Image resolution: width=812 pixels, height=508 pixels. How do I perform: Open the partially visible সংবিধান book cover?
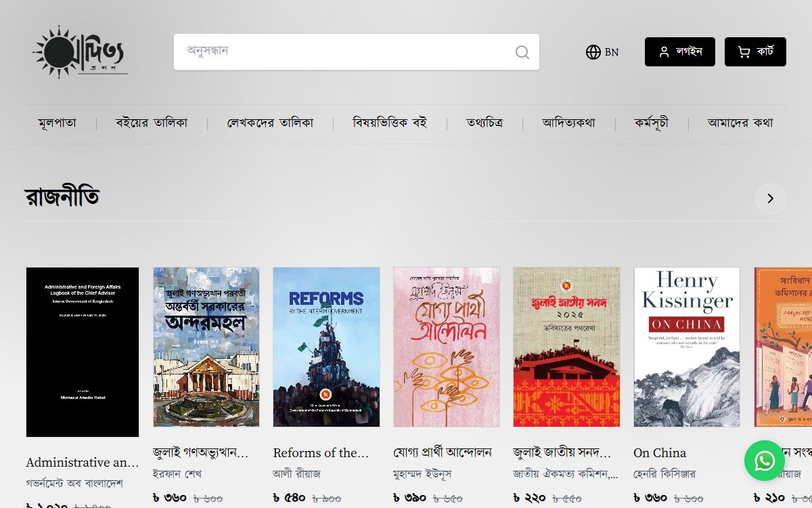click(783, 347)
